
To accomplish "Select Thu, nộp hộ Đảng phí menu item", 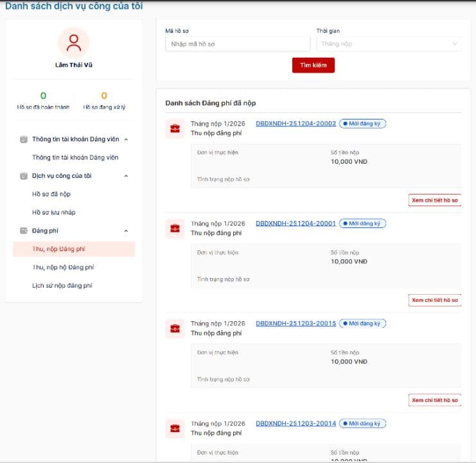I will 63,267.
